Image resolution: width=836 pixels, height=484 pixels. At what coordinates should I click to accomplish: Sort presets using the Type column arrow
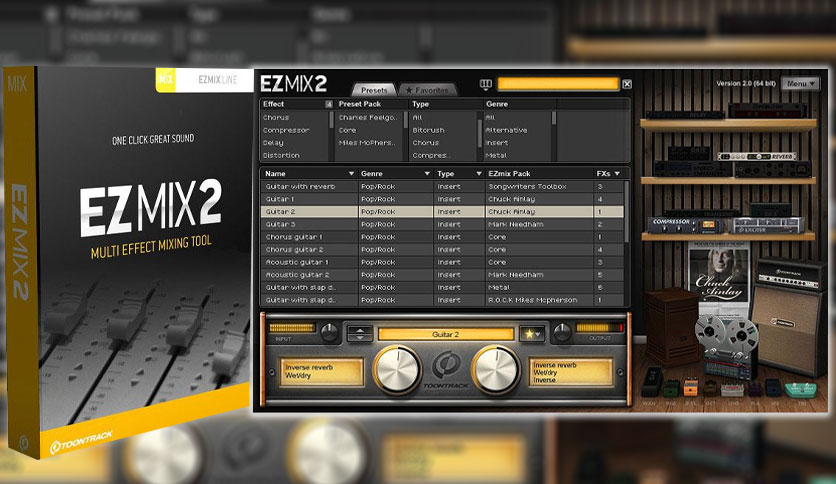click(x=479, y=174)
